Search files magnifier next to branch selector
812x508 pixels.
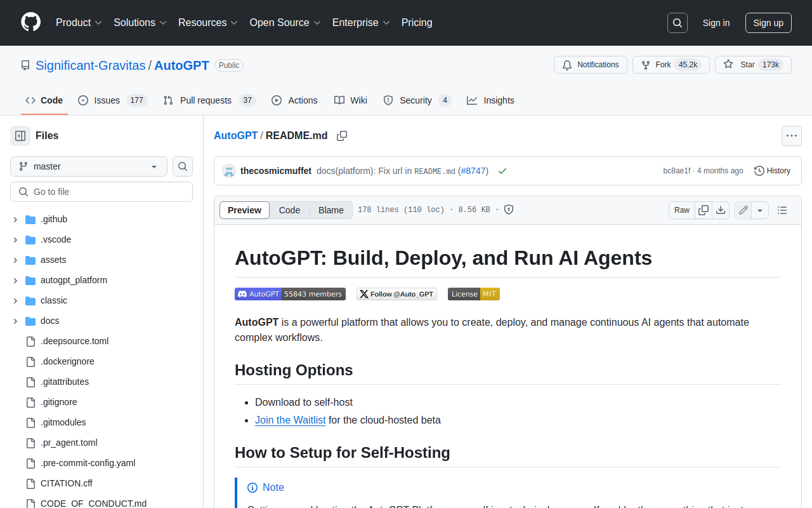coord(183,166)
